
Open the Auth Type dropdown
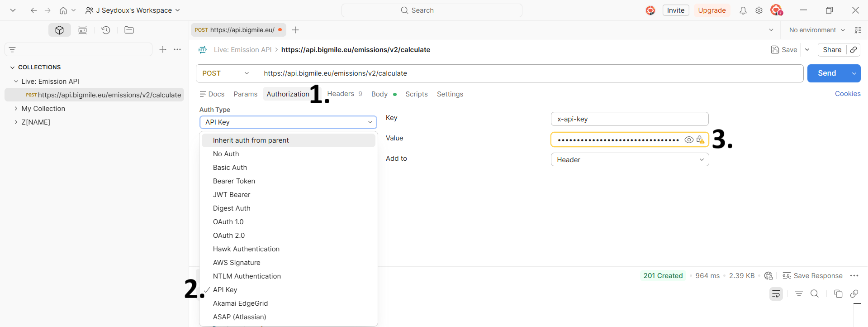pos(288,122)
